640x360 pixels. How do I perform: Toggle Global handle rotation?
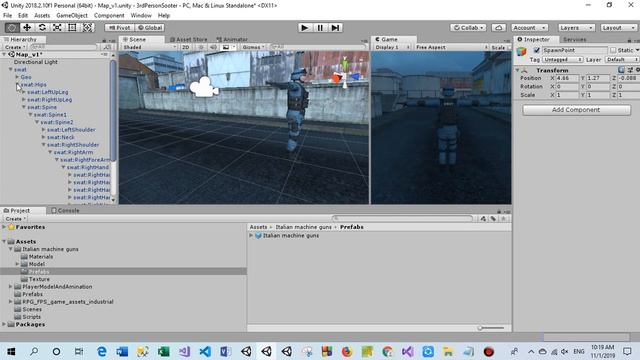click(149, 28)
